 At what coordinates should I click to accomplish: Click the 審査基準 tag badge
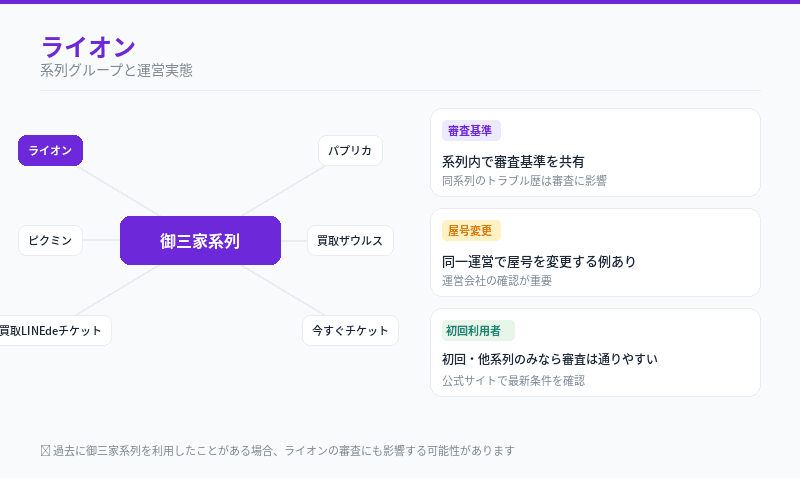[x=471, y=131]
